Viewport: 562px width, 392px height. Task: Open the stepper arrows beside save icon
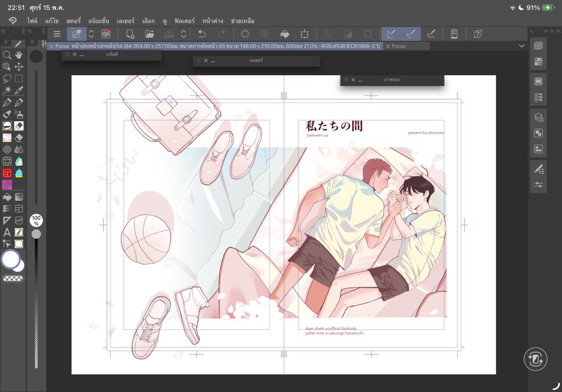(x=183, y=34)
